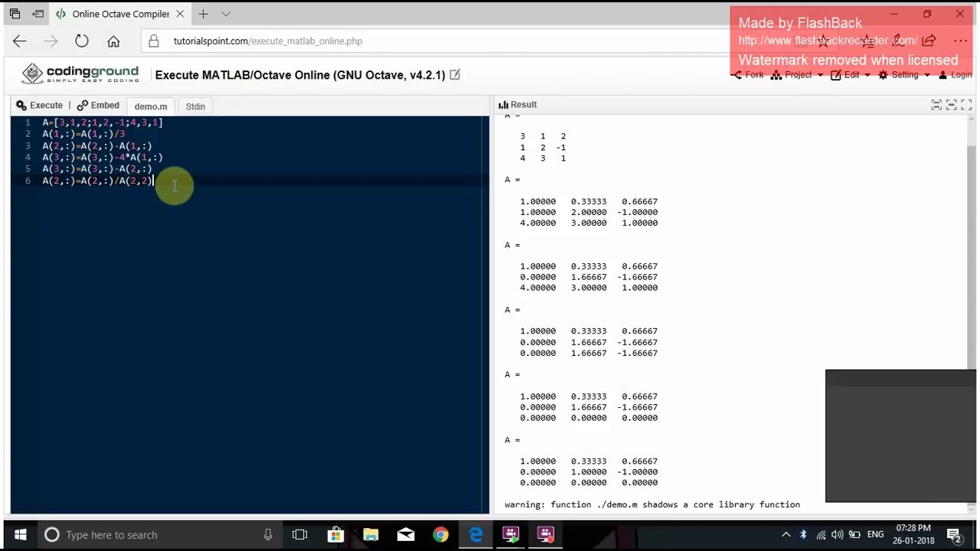Open the Favorites hub list

(x=867, y=41)
